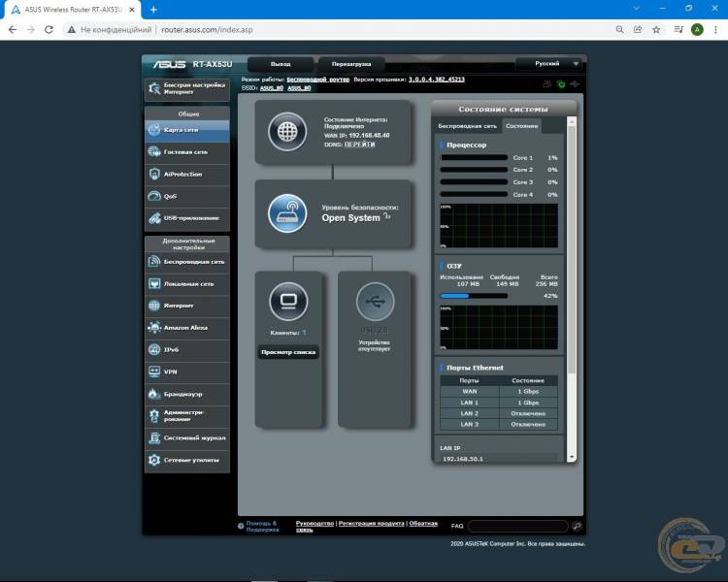This screenshot has height=582, width=728.
Task: Open USB application (USB-приложение) page
Action: [187, 218]
